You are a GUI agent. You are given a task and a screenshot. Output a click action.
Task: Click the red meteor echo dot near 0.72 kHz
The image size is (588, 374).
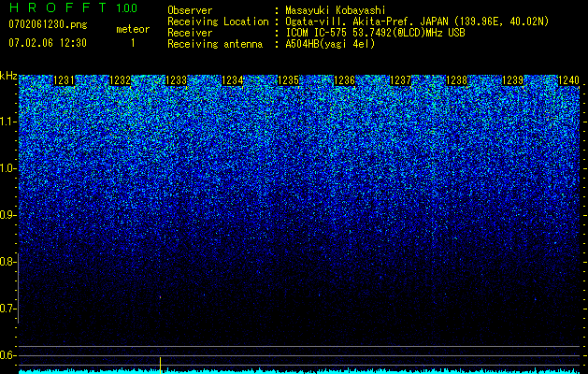pos(160,297)
